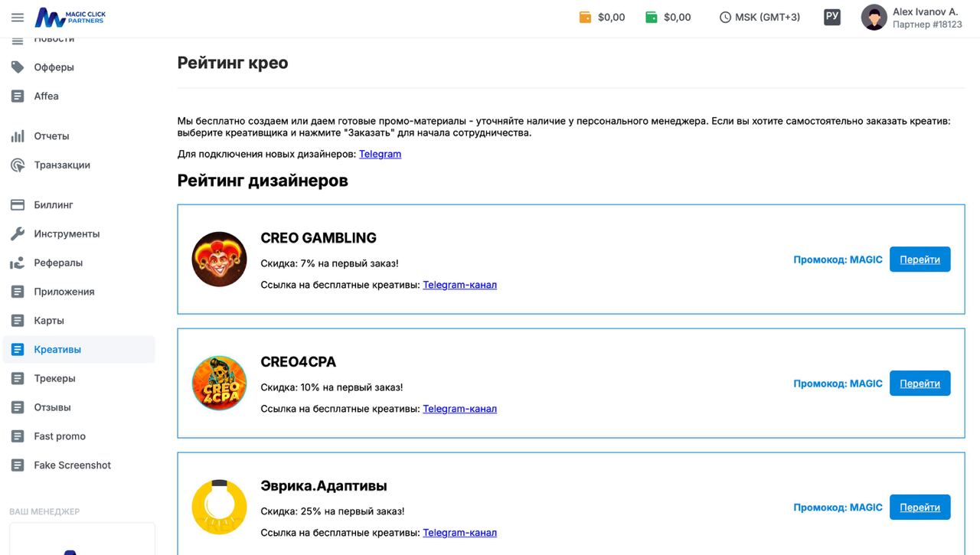Click the Инструменты wrench icon
The width and height of the screenshot is (980, 555).
click(x=18, y=234)
